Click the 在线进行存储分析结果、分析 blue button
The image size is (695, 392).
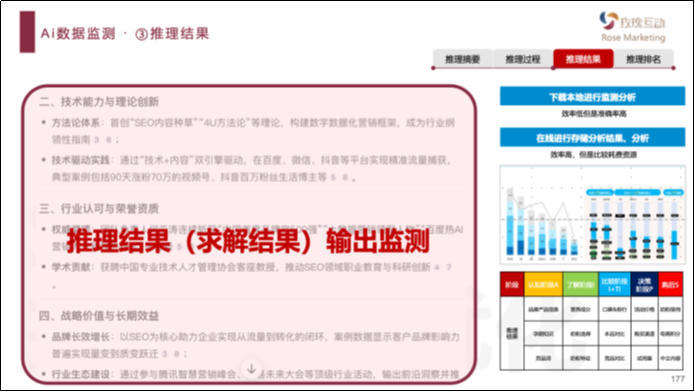(x=592, y=138)
